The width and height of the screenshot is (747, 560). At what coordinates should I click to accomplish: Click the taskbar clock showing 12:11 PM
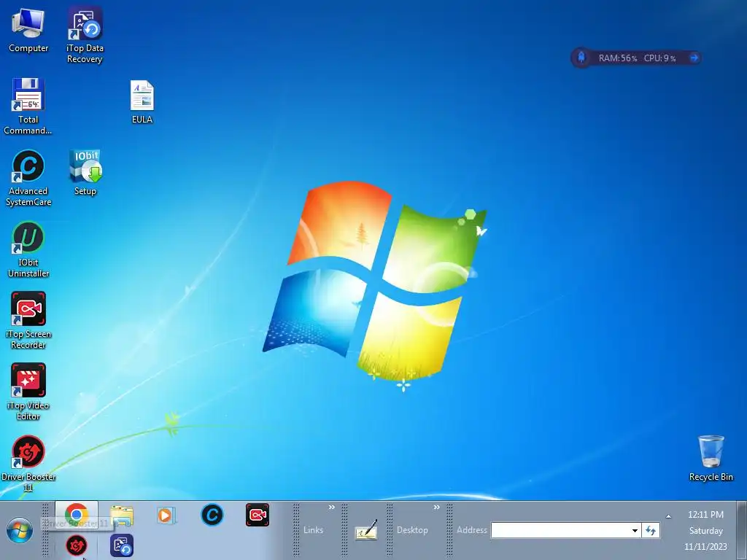(x=705, y=515)
